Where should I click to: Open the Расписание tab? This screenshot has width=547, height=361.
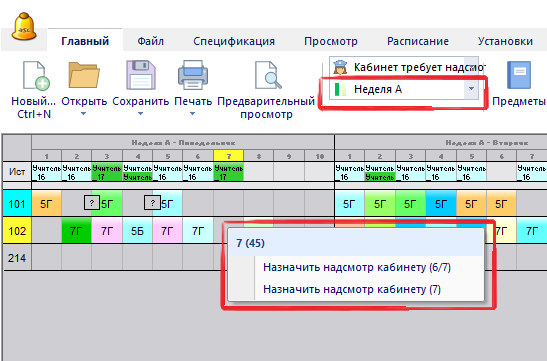pyautogui.click(x=418, y=41)
